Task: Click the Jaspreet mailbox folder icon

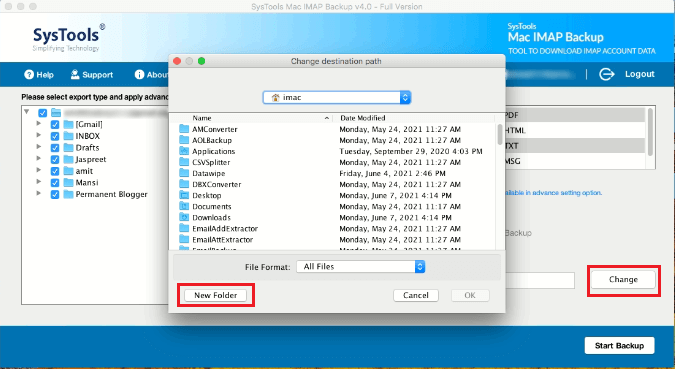Action: [x=68, y=159]
